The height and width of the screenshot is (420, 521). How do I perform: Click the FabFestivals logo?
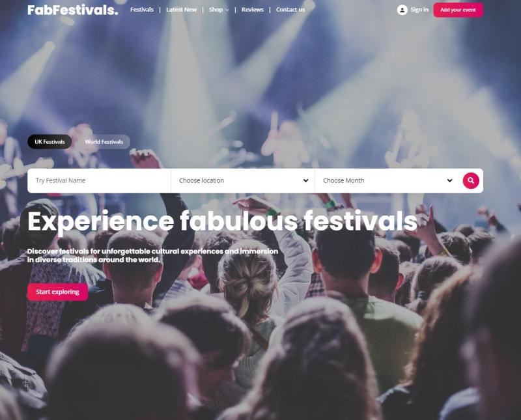(73, 10)
